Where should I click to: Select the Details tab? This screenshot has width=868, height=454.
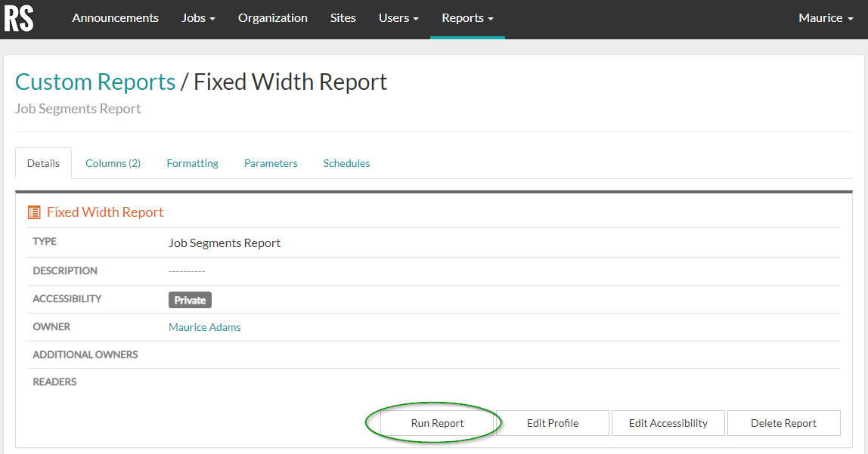coord(43,162)
